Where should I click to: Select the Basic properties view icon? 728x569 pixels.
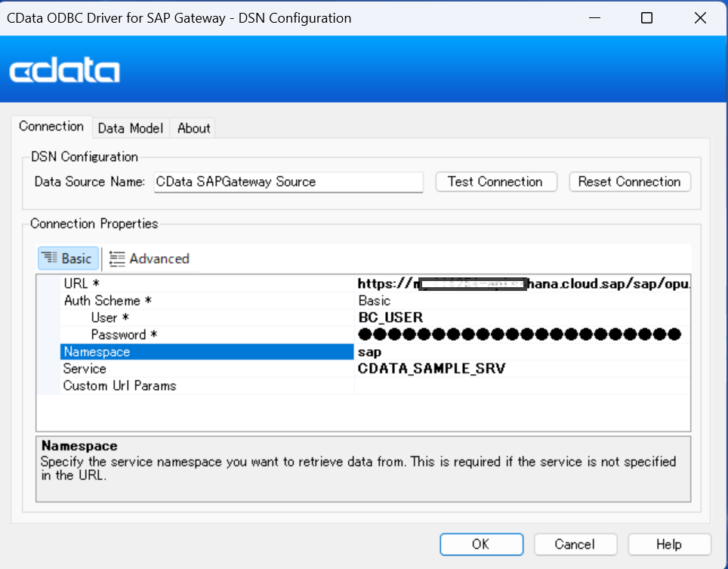(x=68, y=258)
